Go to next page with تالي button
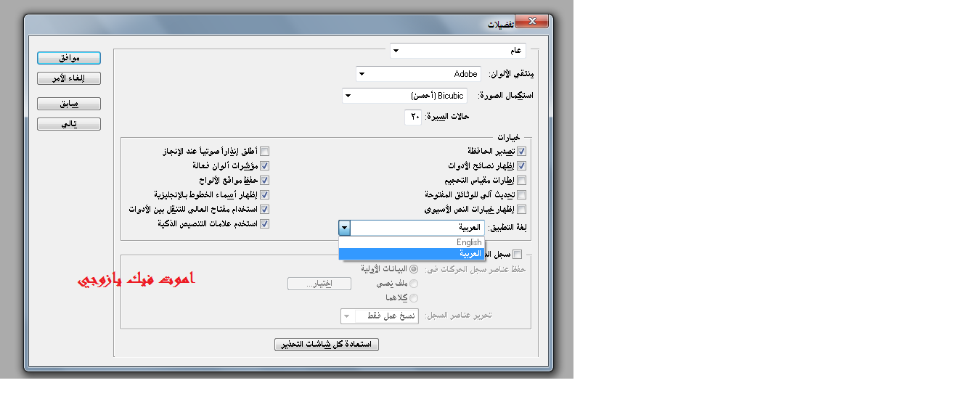 [69, 124]
